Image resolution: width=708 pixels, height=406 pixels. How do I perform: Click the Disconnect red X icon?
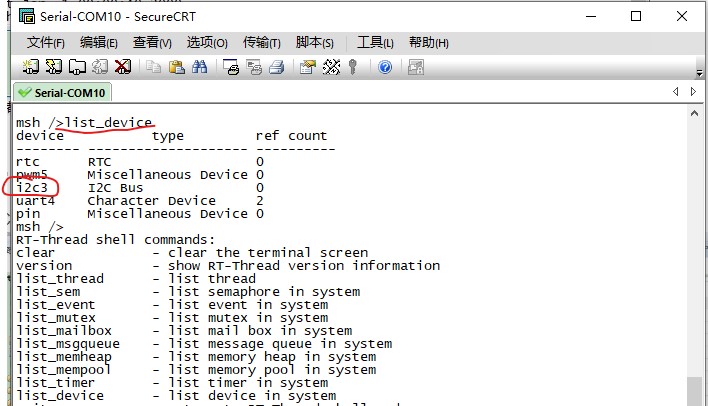coord(123,67)
